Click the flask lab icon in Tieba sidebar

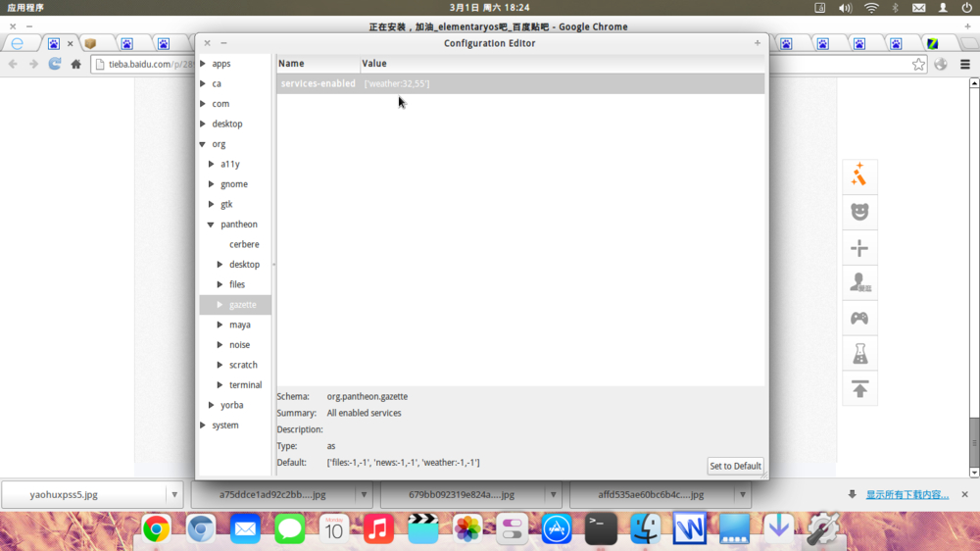tap(859, 353)
